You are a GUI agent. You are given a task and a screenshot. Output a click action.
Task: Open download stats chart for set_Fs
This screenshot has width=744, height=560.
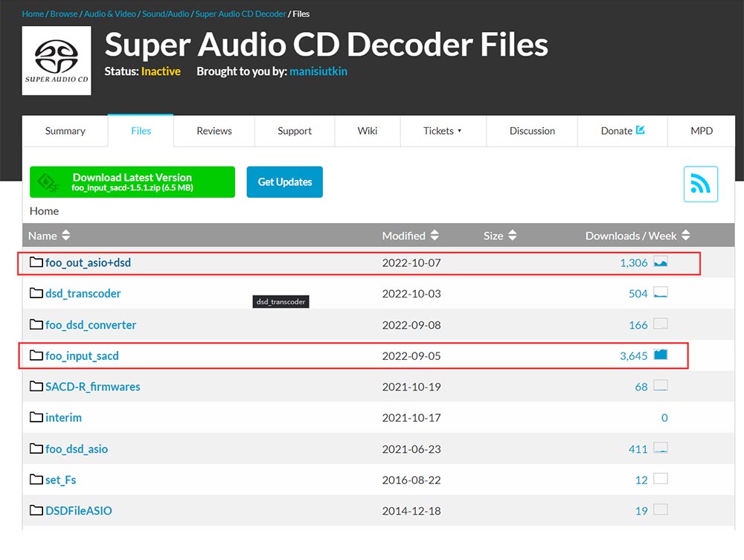[x=661, y=479]
